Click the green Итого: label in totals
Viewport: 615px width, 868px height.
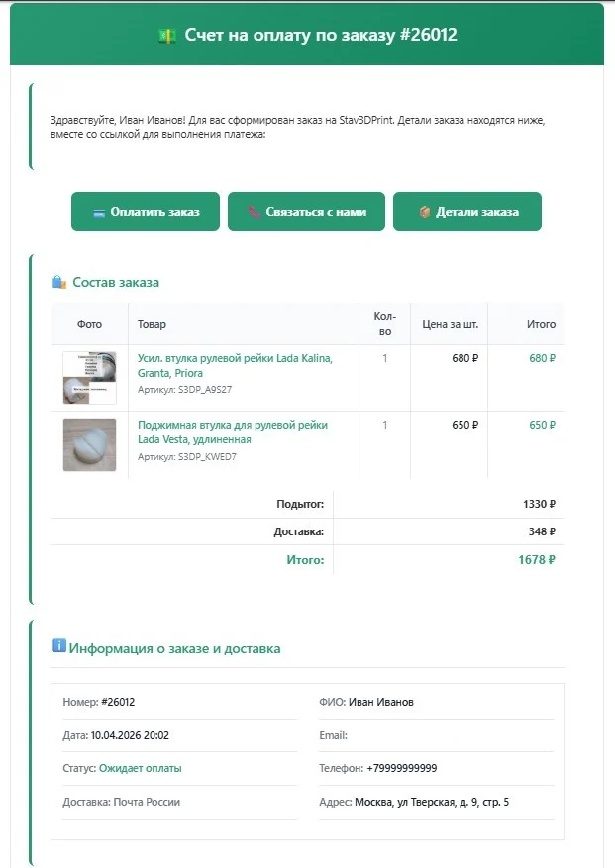305,559
